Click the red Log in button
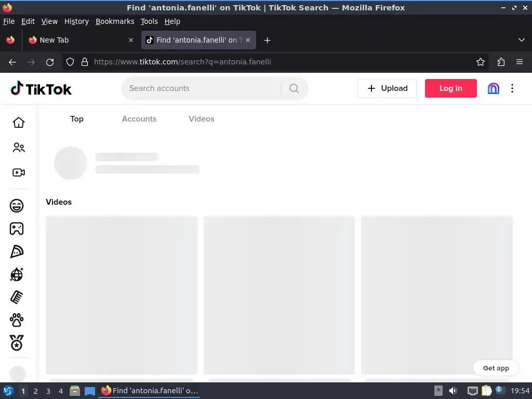Image resolution: width=532 pixels, height=399 pixels. coord(450,88)
